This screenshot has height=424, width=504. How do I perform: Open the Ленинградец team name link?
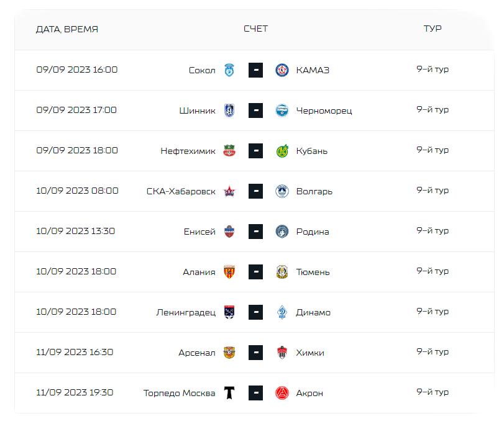click(186, 313)
